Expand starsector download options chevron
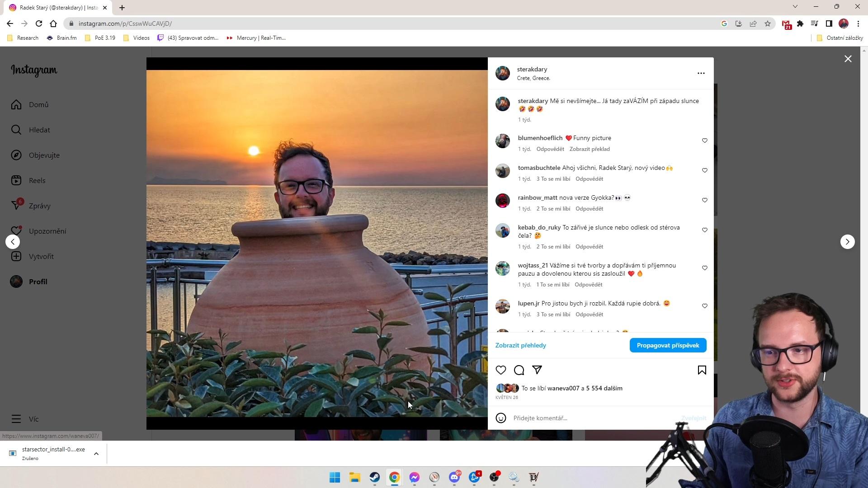Image resolution: width=868 pixels, height=488 pixels. point(96,454)
